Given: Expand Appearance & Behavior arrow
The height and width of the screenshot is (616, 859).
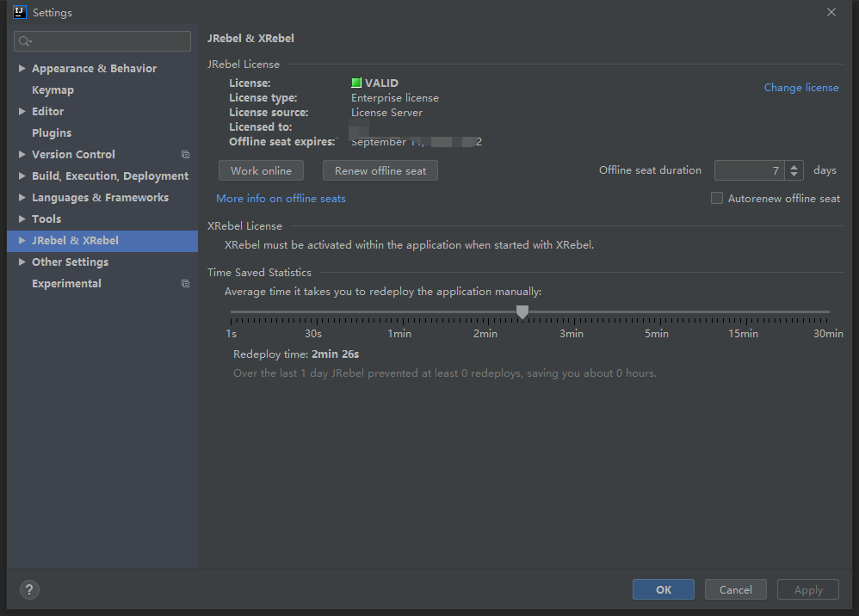Looking at the screenshot, I should click(22, 69).
